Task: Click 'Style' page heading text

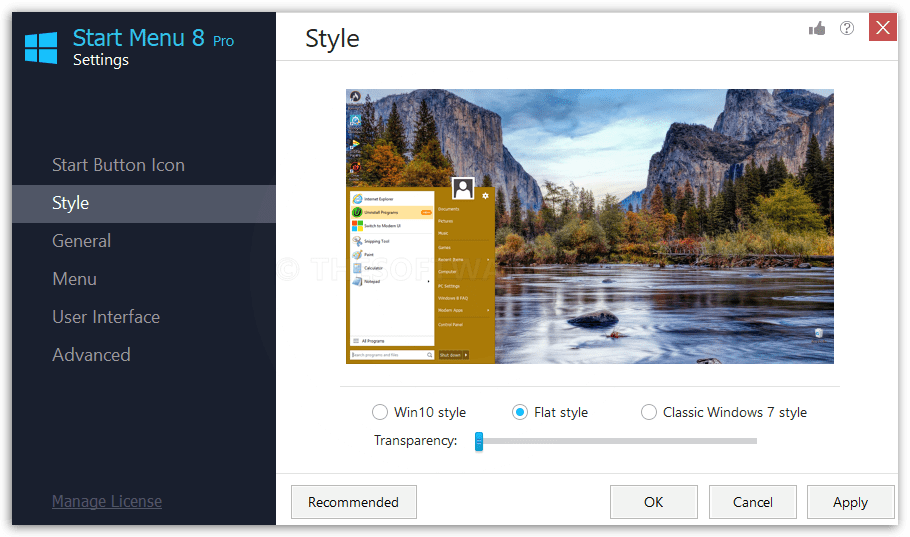Action: (333, 39)
